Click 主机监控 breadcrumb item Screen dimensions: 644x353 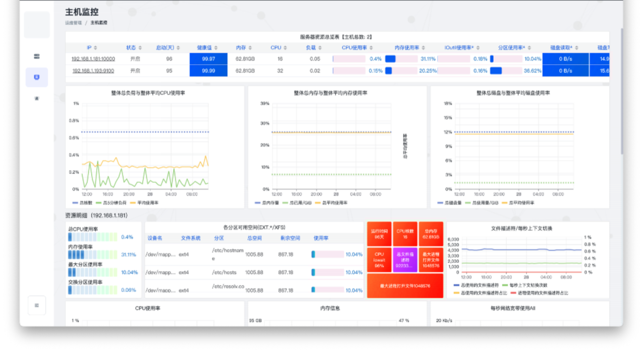click(99, 23)
